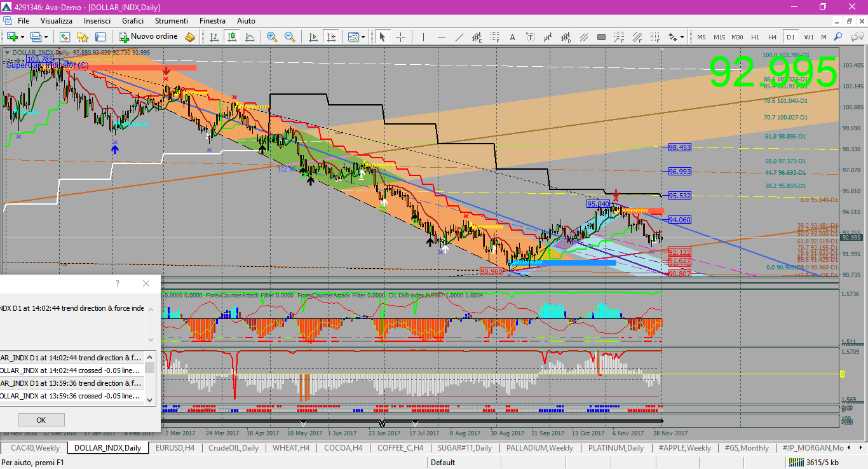Select the vertical line drawing tool
The height and width of the screenshot is (469, 868).
click(423, 37)
